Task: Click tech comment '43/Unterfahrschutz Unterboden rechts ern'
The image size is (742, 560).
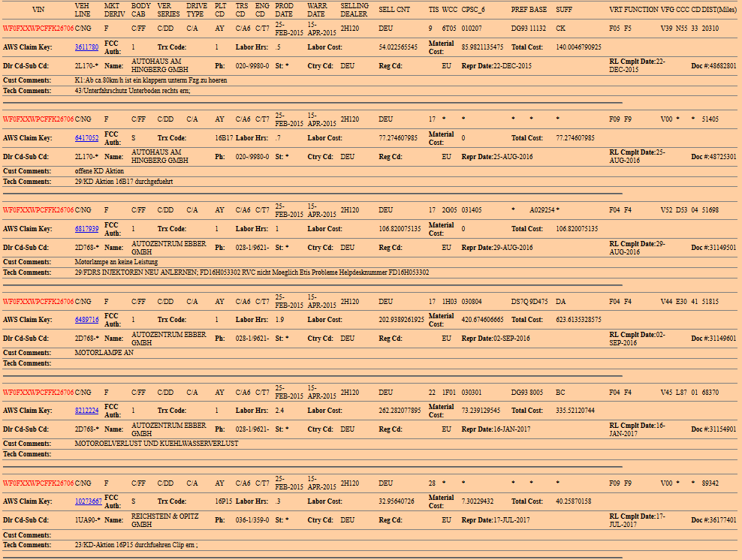Action: [132, 91]
